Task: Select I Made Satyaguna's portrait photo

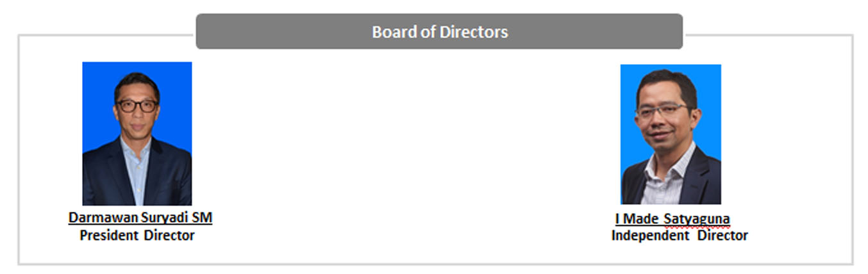Action: [671, 134]
